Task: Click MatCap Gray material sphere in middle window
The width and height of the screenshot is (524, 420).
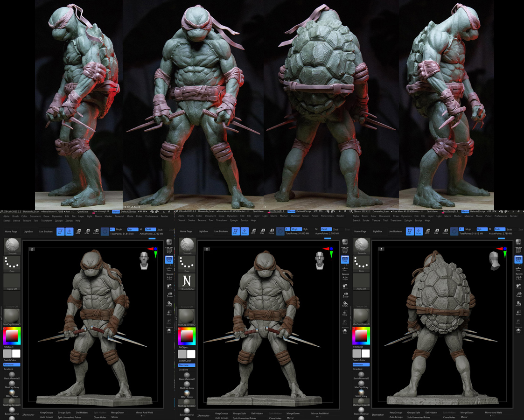Action: (187, 384)
